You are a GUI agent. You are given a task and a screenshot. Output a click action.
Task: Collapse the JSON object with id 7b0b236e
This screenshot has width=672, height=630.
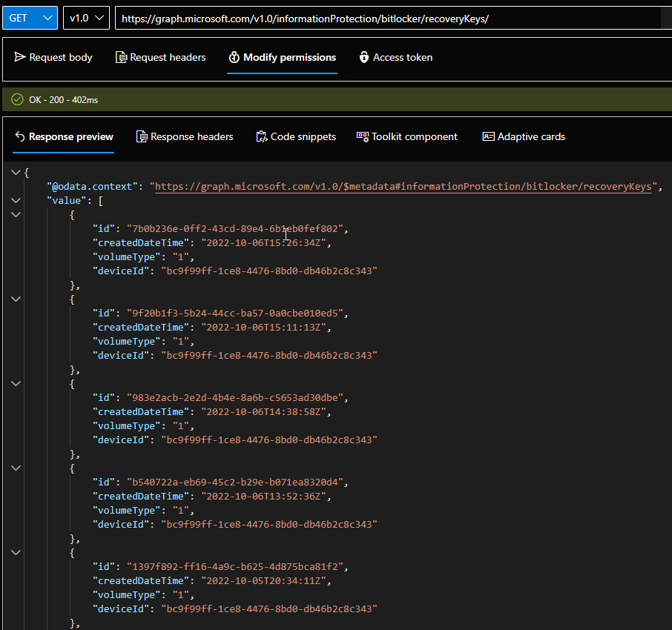pos(16,214)
